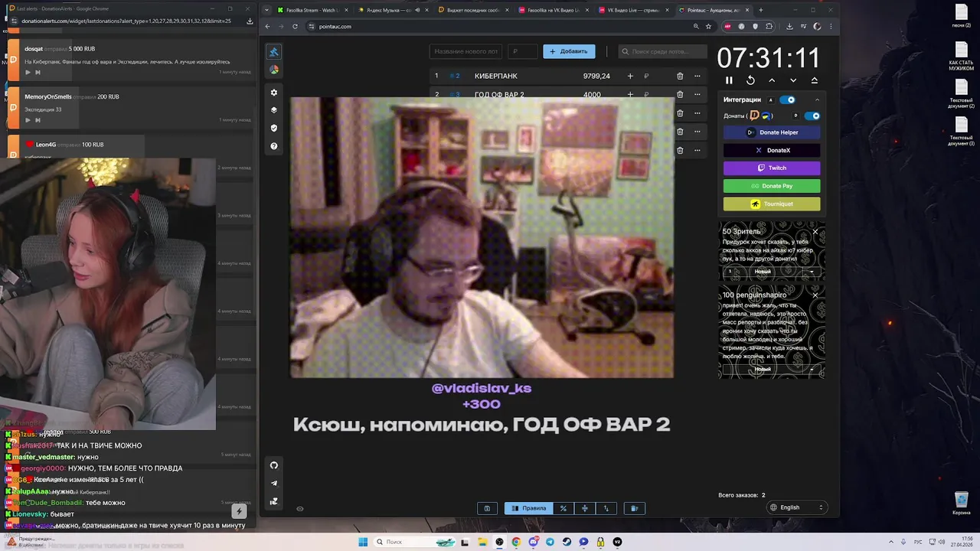Click the Добавить button
The image size is (980, 551).
[569, 51]
